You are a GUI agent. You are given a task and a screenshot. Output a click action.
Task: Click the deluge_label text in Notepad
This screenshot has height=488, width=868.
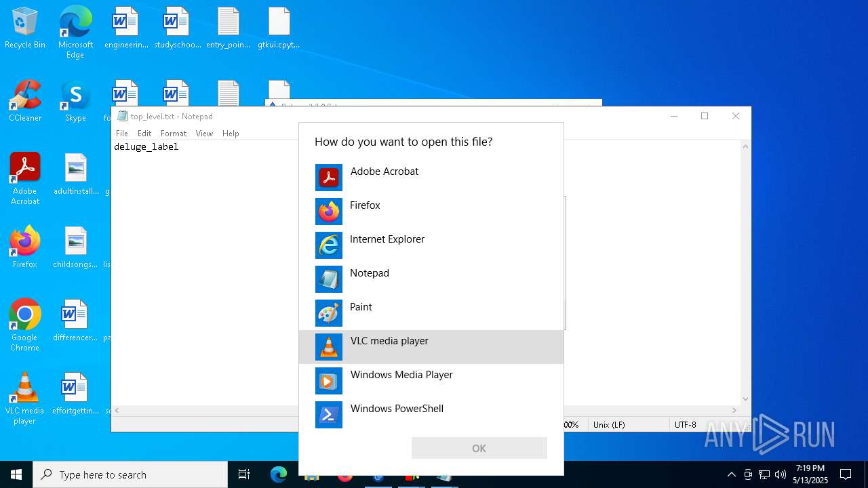tap(146, 146)
